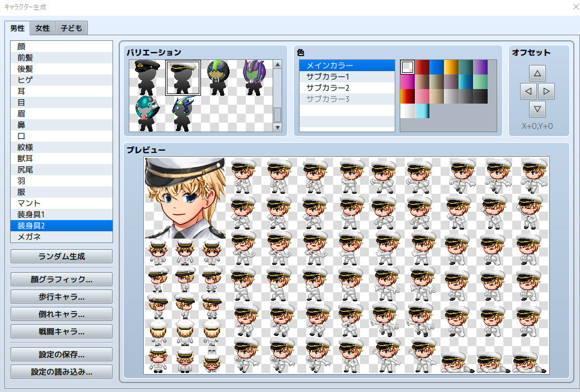580x392 pixels.
Task: Select the white officer cap variation
Action: (x=183, y=78)
